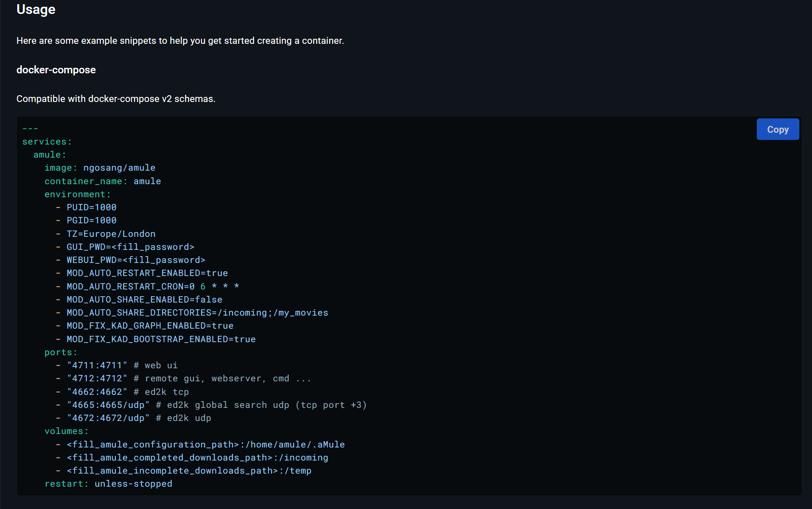This screenshot has width=812, height=509.
Task: Click the blue Copy button
Action: click(777, 129)
